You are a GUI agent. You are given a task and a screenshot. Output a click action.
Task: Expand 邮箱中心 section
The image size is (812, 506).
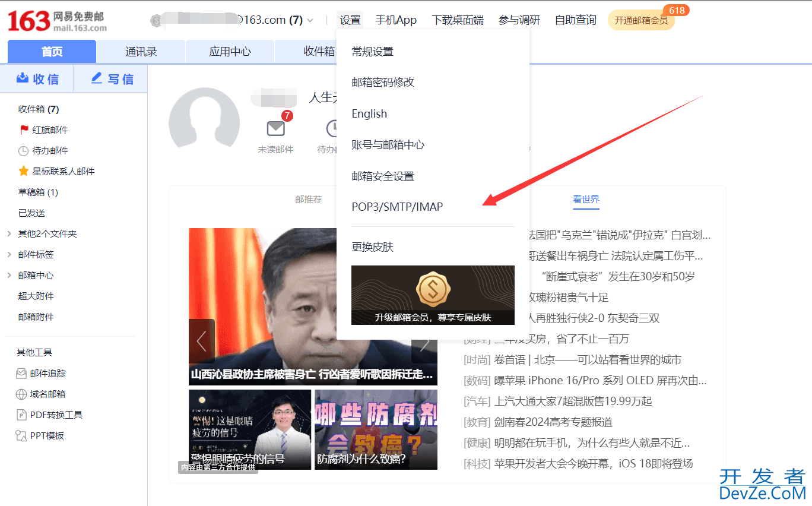[x=9, y=276]
